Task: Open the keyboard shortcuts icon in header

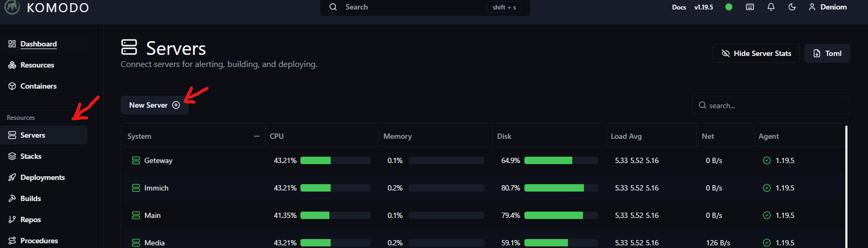Action: click(750, 7)
